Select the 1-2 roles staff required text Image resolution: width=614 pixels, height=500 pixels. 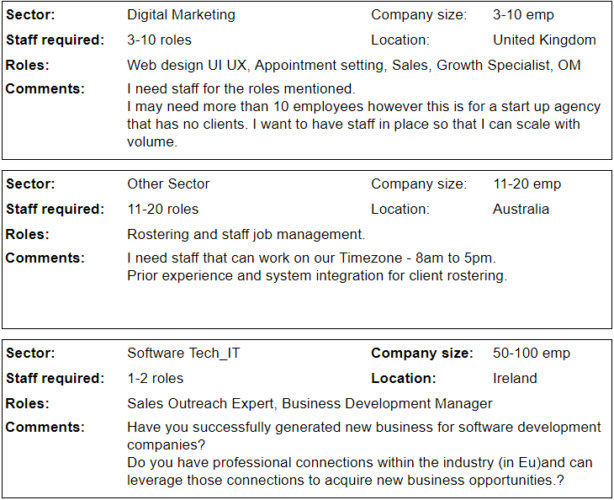point(155,378)
